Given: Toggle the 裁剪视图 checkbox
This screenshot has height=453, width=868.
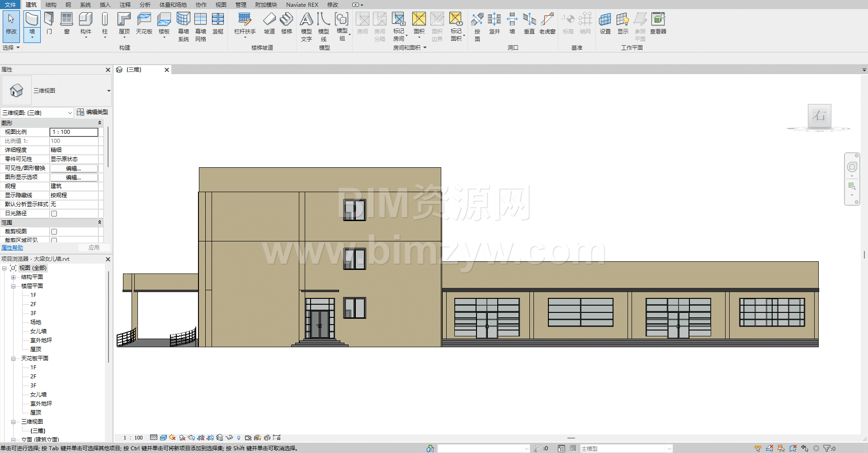Looking at the screenshot, I should (54, 231).
